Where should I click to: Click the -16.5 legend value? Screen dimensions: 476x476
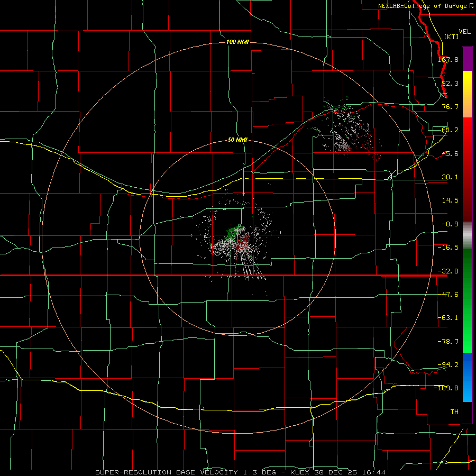[x=448, y=248]
